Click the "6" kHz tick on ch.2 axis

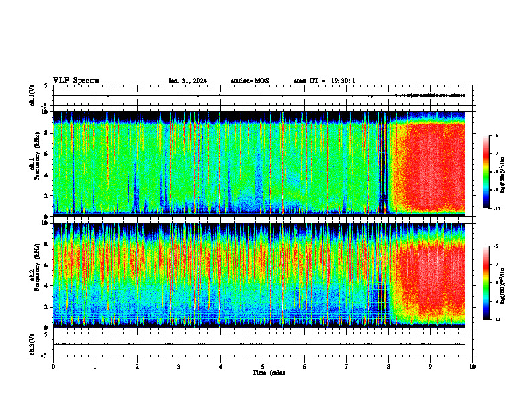(47, 265)
